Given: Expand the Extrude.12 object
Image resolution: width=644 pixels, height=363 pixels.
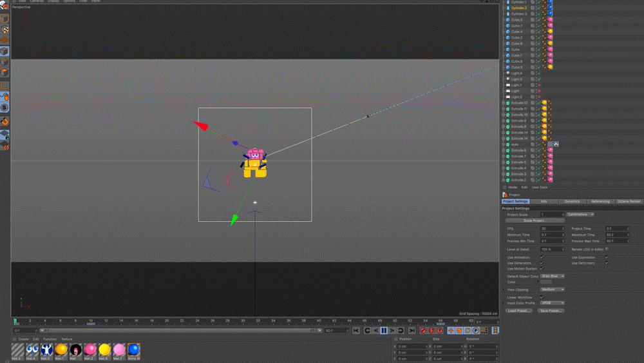Looking at the screenshot, I should [504, 103].
